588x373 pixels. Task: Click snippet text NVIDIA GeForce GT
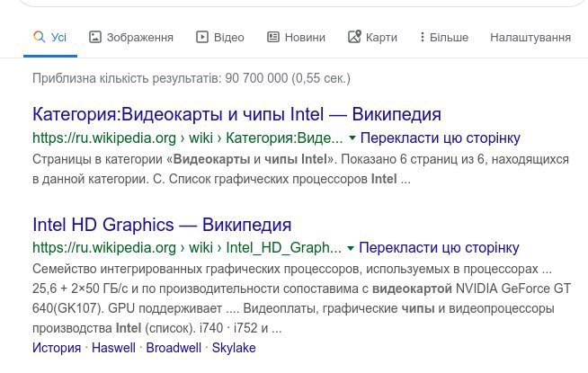(x=513, y=289)
